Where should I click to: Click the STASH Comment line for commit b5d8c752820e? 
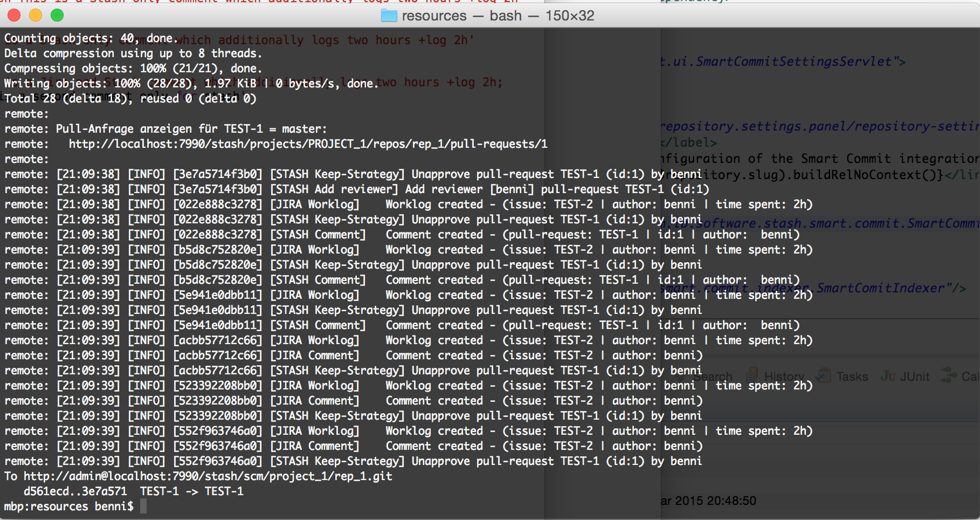coord(402,280)
